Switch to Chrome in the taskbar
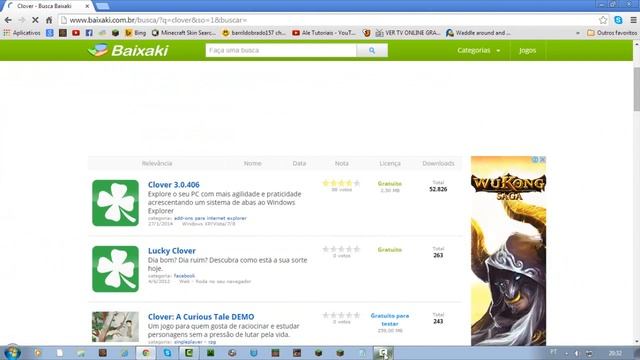The image size is (640, 360). coord(146,353)
